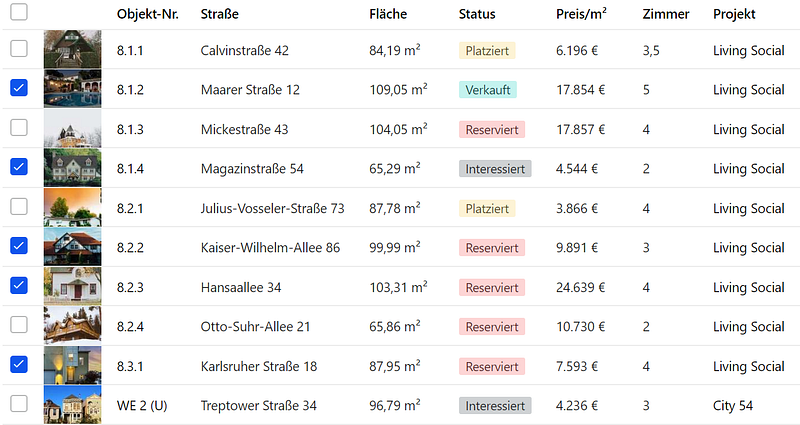Sort by the Objekt-Nr. column header
The image size is (800, 425).
point(148,14)
